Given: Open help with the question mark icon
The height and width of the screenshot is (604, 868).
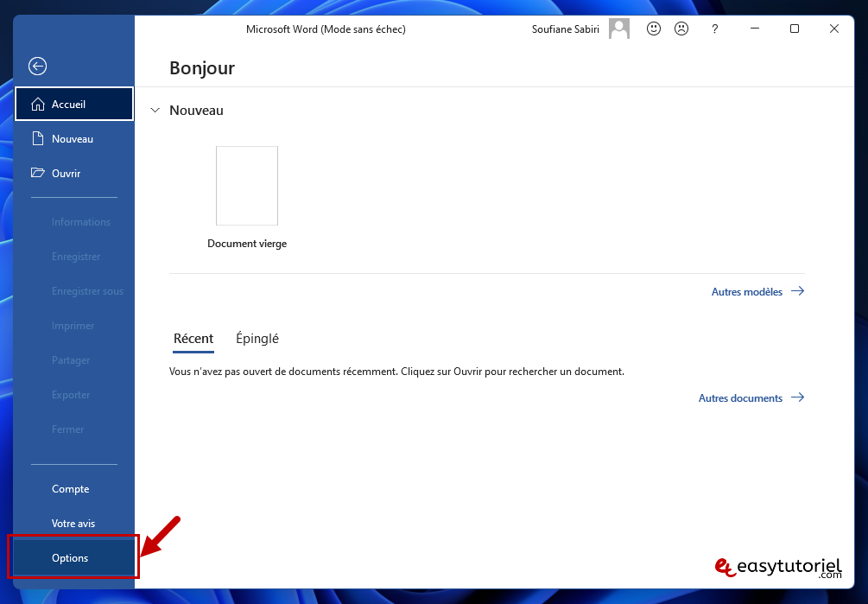Looking at the screenshot, I should [714, 29].
